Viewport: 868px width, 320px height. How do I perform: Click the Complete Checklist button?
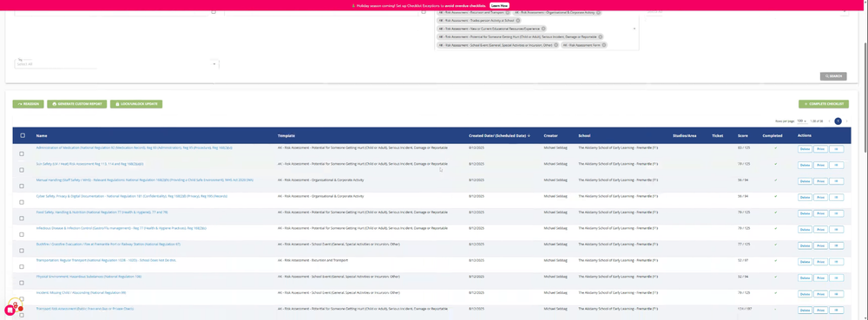point(824,104)
